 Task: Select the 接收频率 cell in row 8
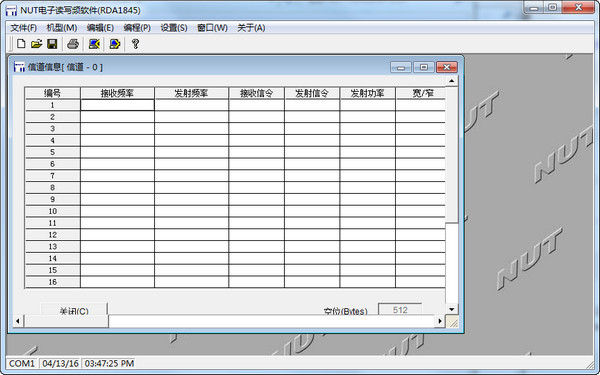[117, 188]
